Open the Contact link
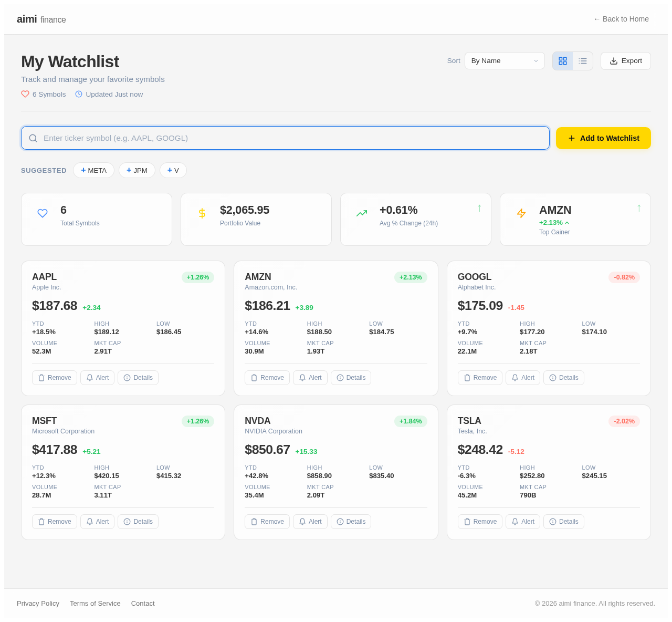Image resolution: width=672 pixels, height=622 pixels. tap(143, 604)
